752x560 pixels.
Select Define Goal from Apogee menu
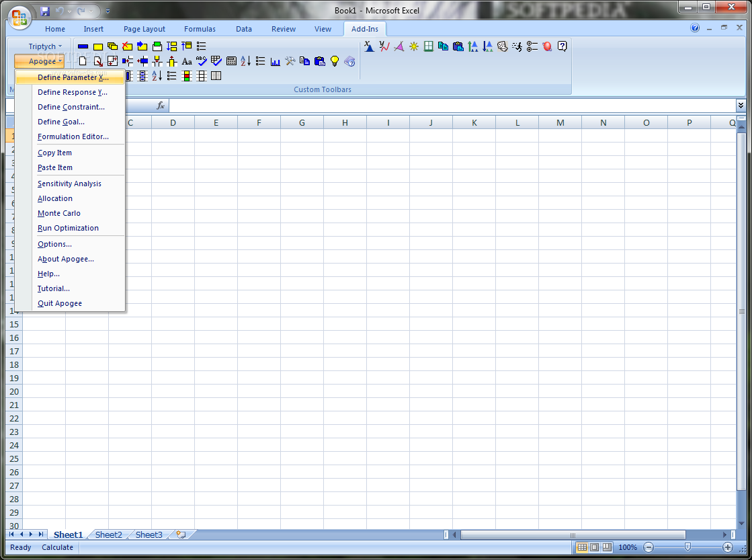(x=70, y=122)
